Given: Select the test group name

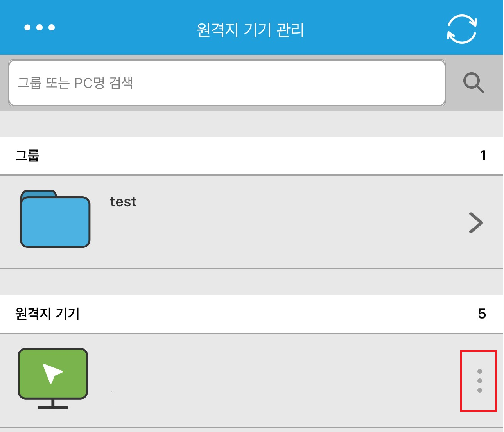Looking at the screenshot, I should (123, 202).
